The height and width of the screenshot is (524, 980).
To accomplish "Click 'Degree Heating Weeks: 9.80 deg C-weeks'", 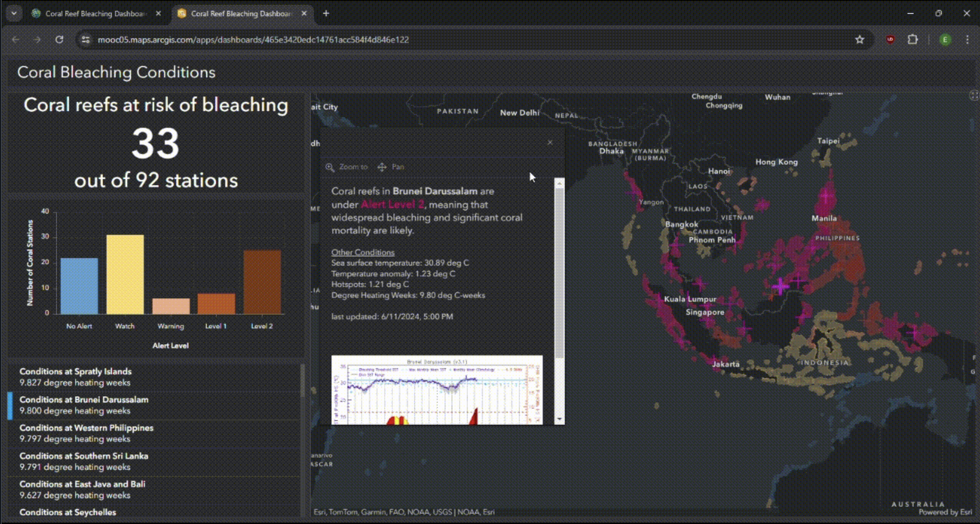I will pos(408,295).
